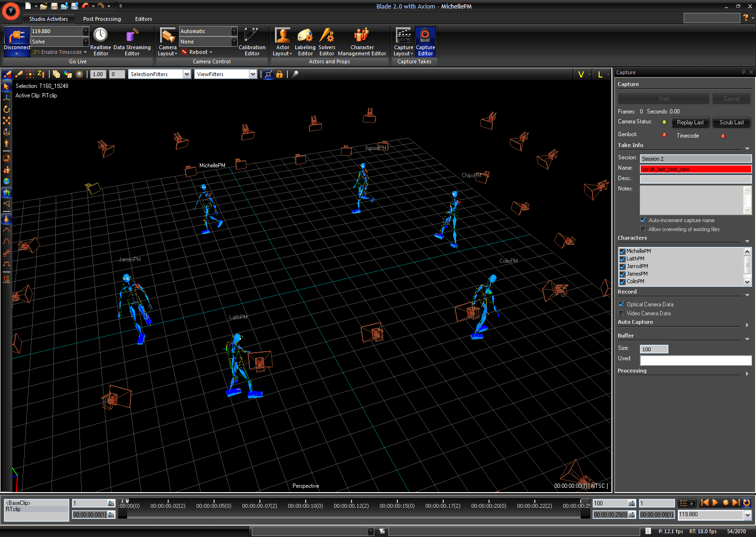This screenshot has height=537, width=756.
Task: Click Enable Timecode
Action: click(60, 52)
